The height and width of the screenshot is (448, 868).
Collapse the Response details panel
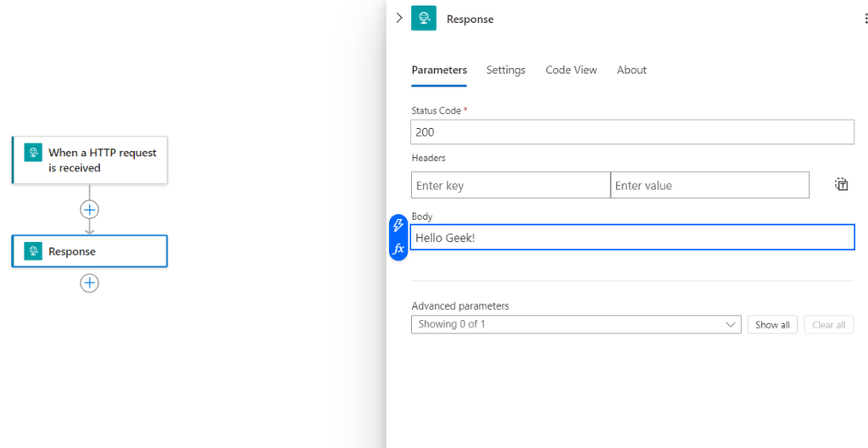coord(399,18)
